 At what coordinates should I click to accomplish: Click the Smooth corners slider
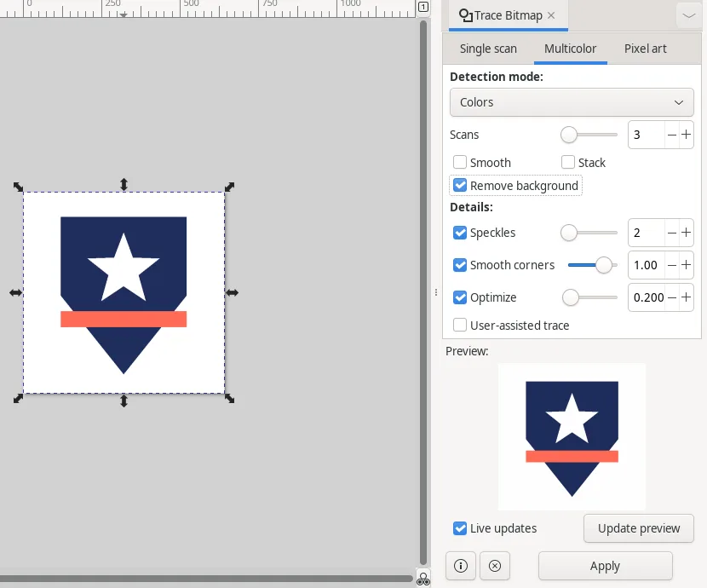[x=592, y=265]
